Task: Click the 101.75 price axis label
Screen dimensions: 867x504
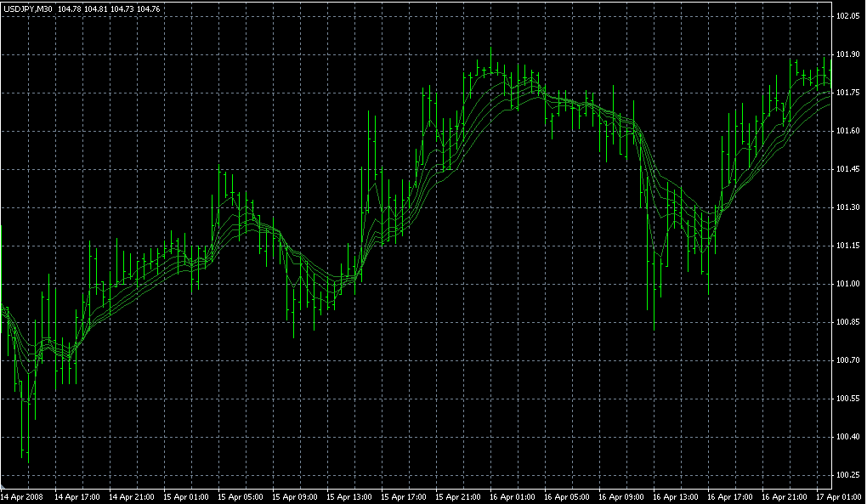Action: 848,93
